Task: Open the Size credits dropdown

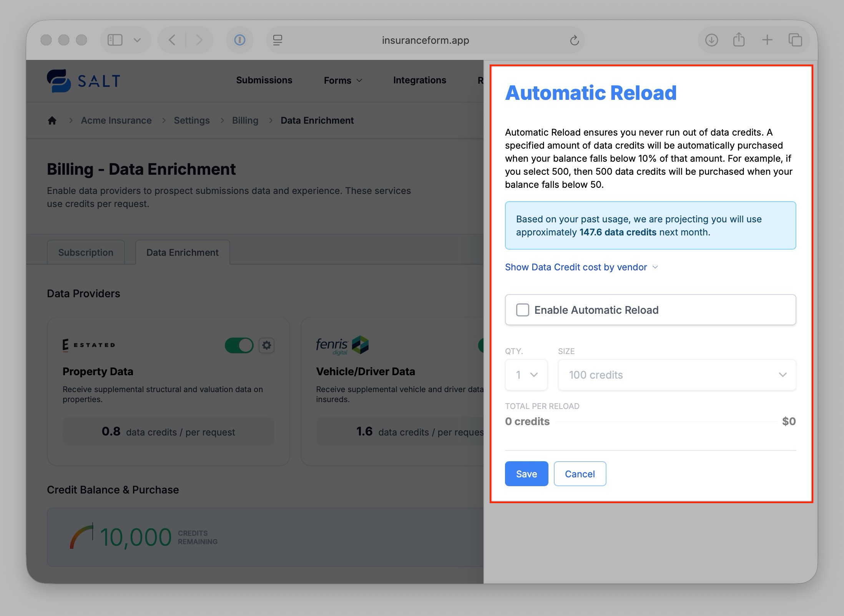Action: click(676, 375)
